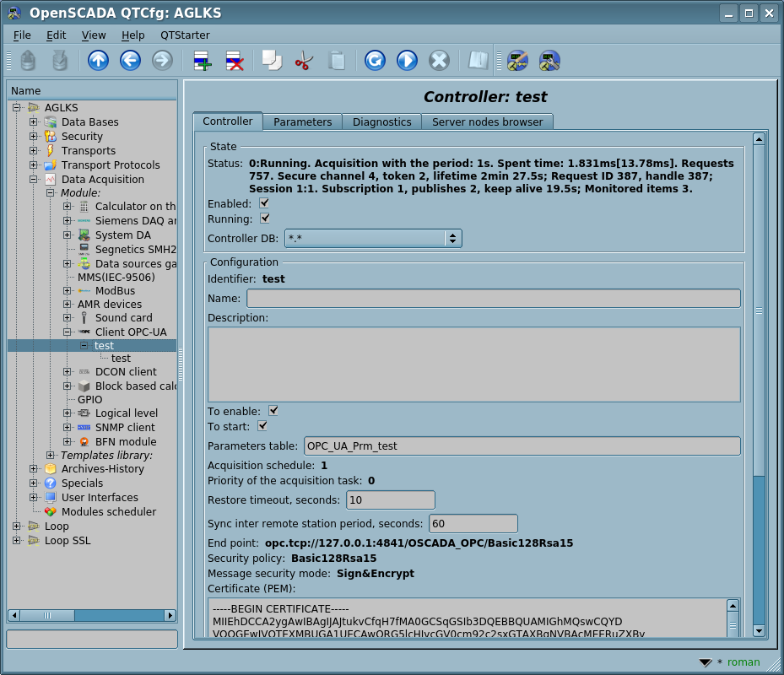Expand the Templates library node
784x675 pixels.
(x=50, y=455)
